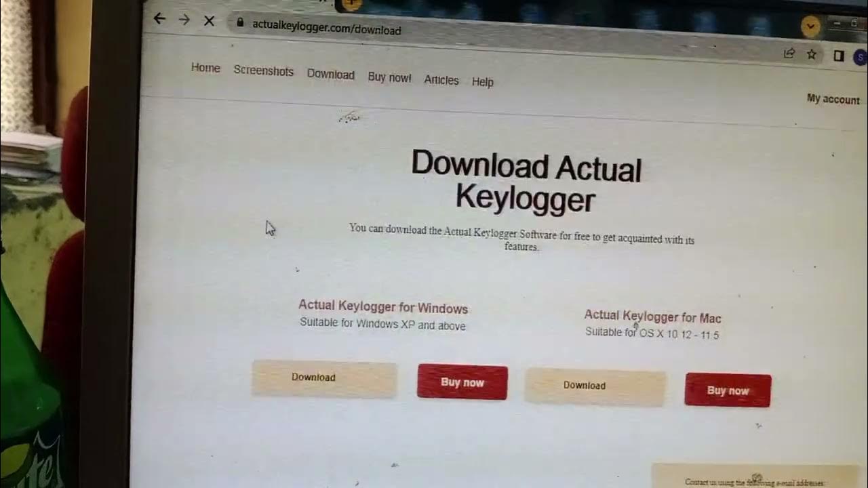Click Buy now for the Mac version
The image size is (868, 488).
coord(728,390)
